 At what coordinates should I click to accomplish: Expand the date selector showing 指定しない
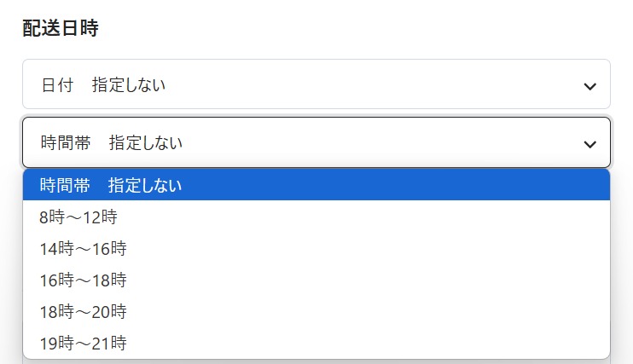click(x=316, y=84)
